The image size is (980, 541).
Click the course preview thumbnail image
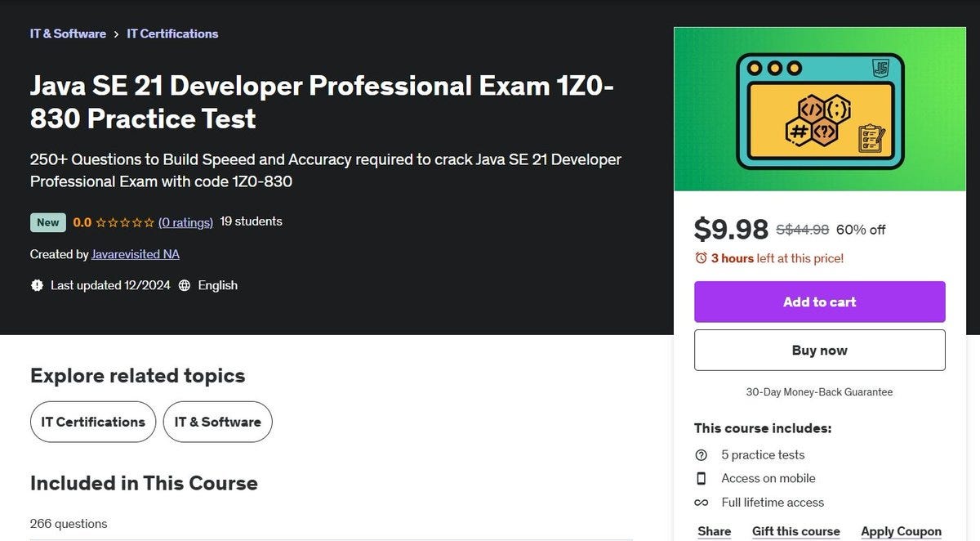coord(820,110)
